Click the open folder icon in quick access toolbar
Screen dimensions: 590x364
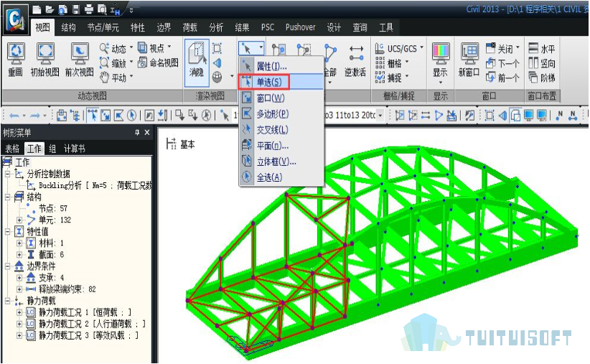[50, 9]
